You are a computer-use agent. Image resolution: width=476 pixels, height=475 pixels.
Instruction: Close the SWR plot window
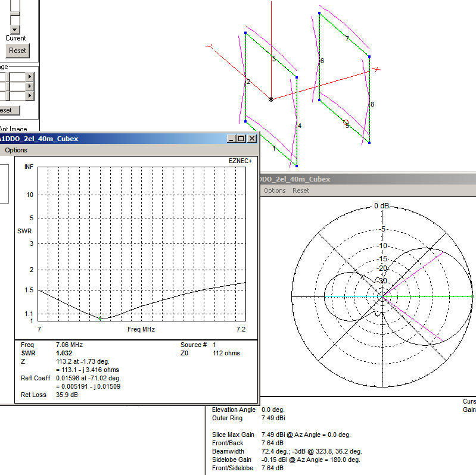pos(252,139)
